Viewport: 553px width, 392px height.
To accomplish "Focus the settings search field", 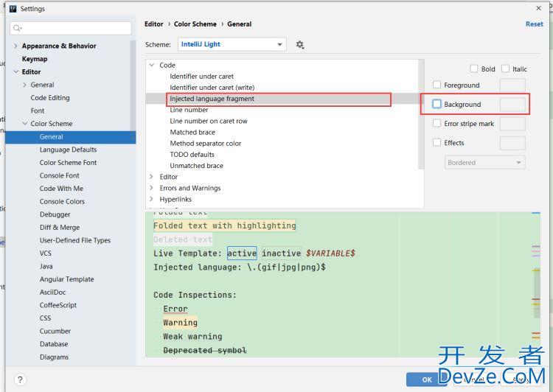I will (71, 28).
